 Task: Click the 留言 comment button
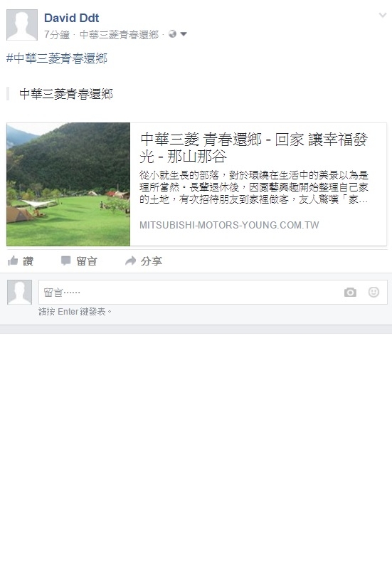(87, 261)
